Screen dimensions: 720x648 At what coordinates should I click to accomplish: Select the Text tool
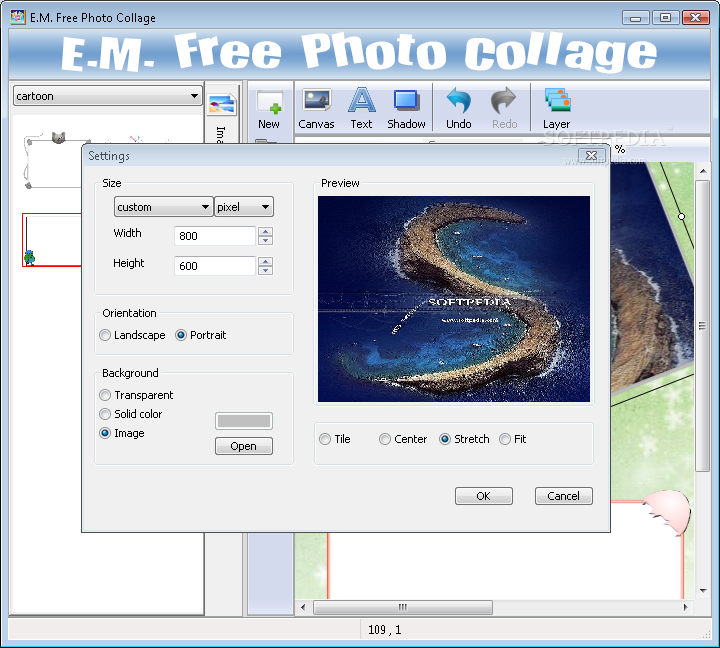pyautogui.click(x=361, y=109)
